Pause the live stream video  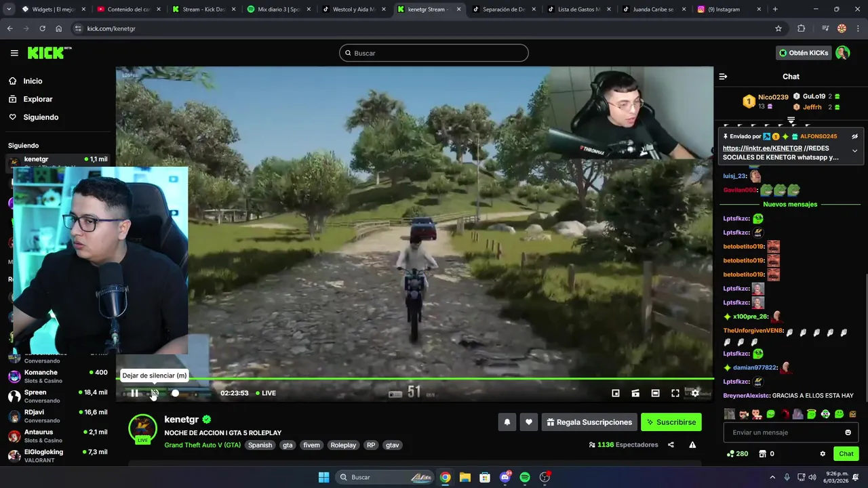134,393
